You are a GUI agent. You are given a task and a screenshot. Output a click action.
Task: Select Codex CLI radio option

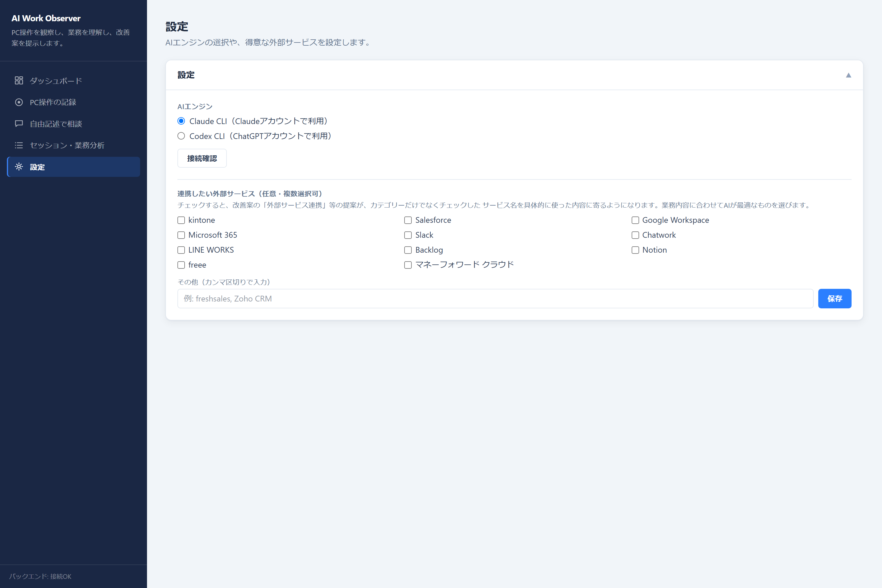click(181, 136)
